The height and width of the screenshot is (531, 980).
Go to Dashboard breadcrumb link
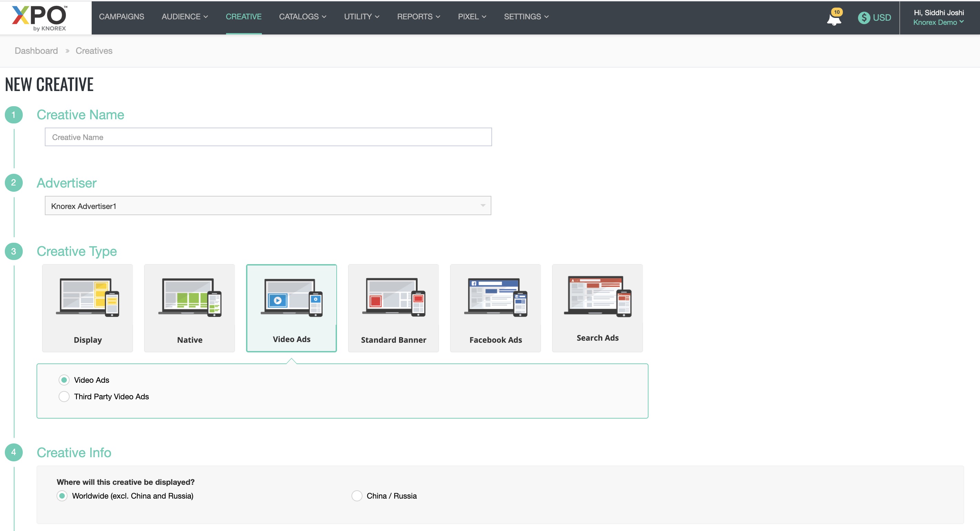click(36, 51)
